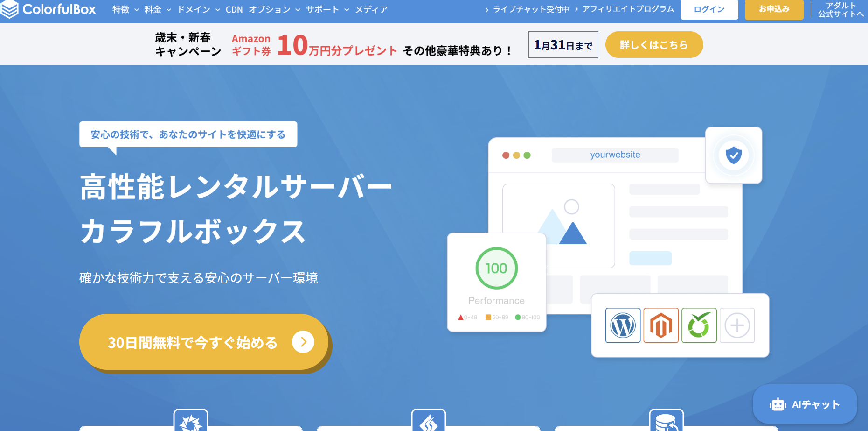
Task: Open the アフィリエイトプログラム link
Action: (628, 9)
